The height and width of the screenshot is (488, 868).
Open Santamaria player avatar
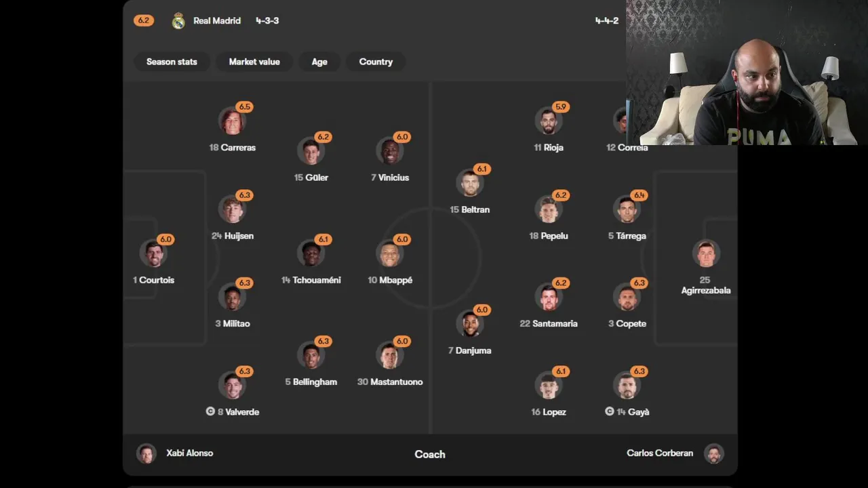coord(548,297)
